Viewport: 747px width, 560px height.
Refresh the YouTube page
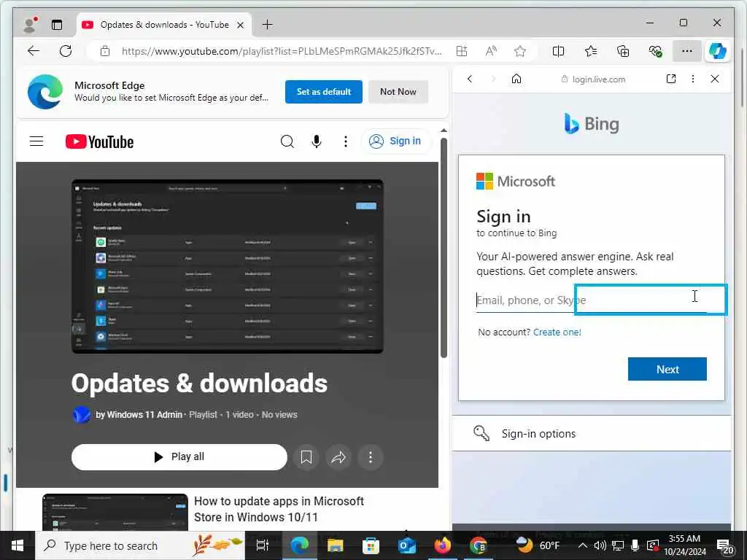coord(66,51)
